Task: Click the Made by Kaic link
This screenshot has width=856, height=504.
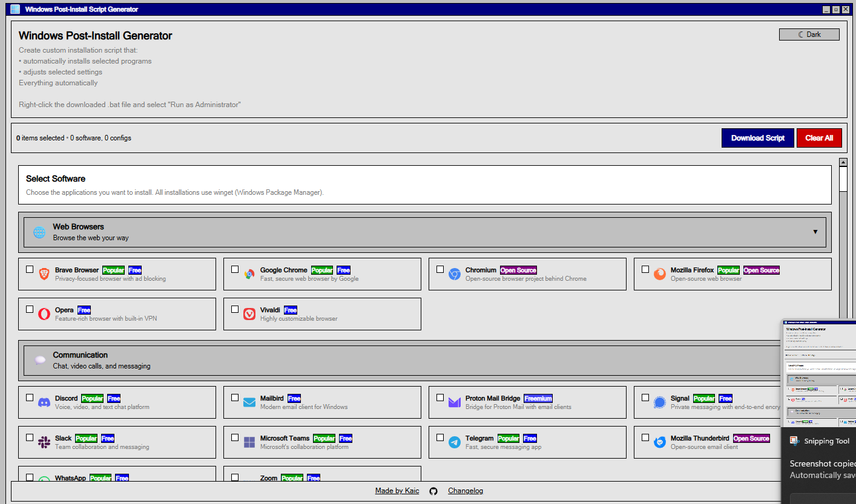Action: pos(397,491)
